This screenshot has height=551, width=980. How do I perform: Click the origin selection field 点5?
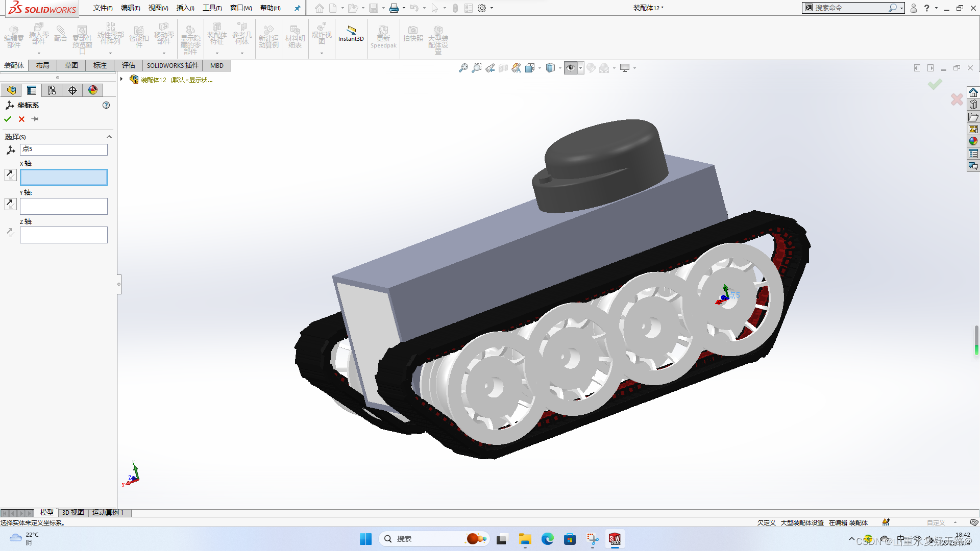coord(64,149)
